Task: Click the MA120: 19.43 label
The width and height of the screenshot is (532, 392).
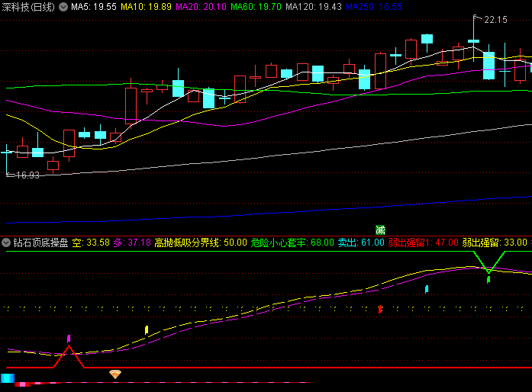Action: coord(314,7)
